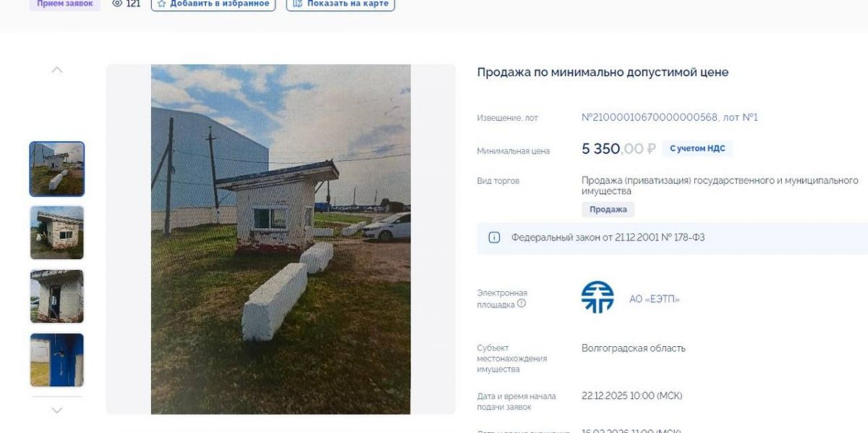Viewport: 868px width, 433px height.
Task: Click the help icon next to Электронная площадка
Action: [x=522, y=304]
